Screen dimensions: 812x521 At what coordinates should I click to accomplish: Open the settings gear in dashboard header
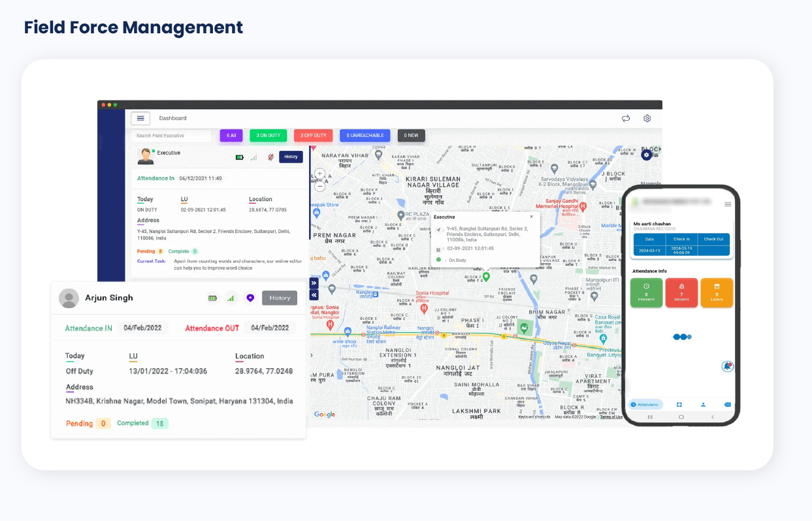coord(647,118)
